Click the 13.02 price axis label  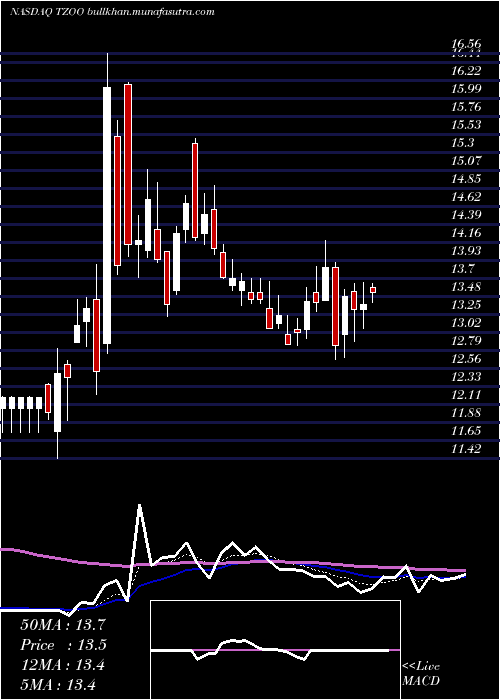466,322
